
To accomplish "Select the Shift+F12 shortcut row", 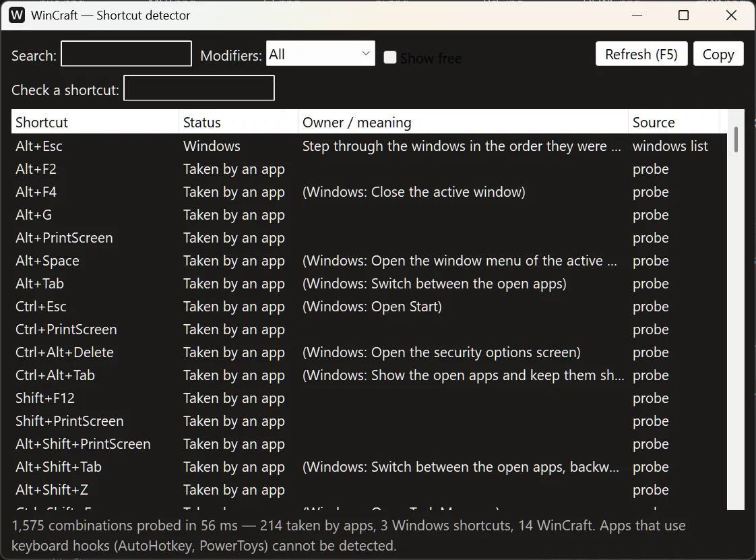I will pyautogui.click(x=369, y=398).
